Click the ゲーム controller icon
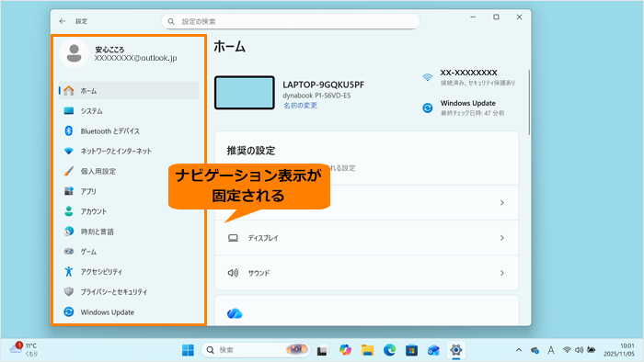Screen dimensions: 644x362 point(69,252)
